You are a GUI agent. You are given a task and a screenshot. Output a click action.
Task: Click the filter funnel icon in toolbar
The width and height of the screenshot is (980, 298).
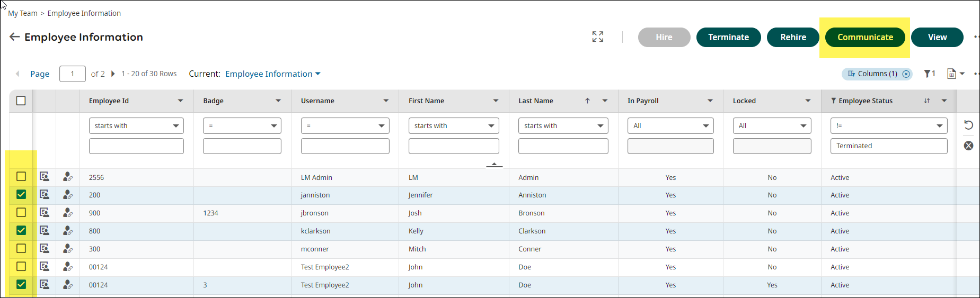tap(928, 74)
